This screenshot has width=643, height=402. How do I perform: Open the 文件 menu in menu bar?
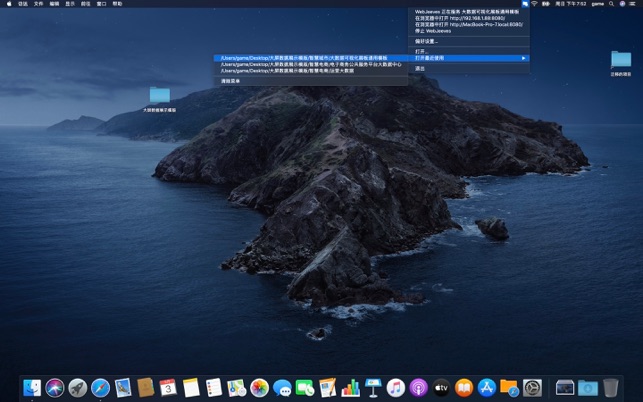point(38,4)
